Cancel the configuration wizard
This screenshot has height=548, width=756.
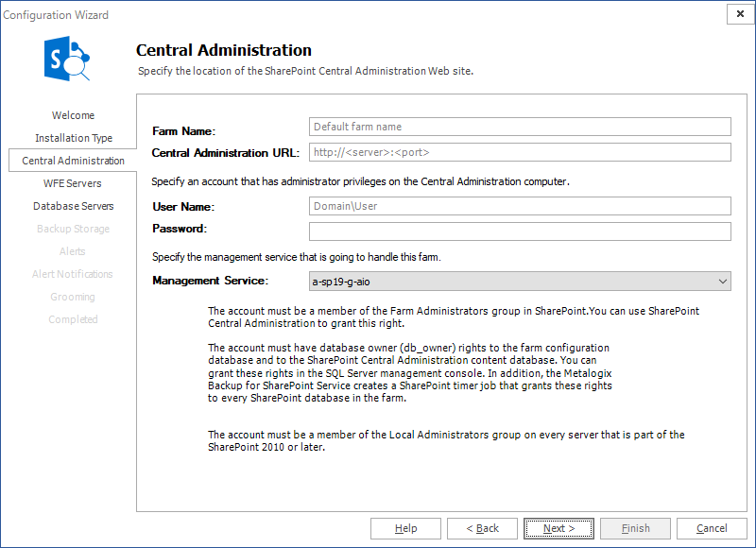click(712, 528)
